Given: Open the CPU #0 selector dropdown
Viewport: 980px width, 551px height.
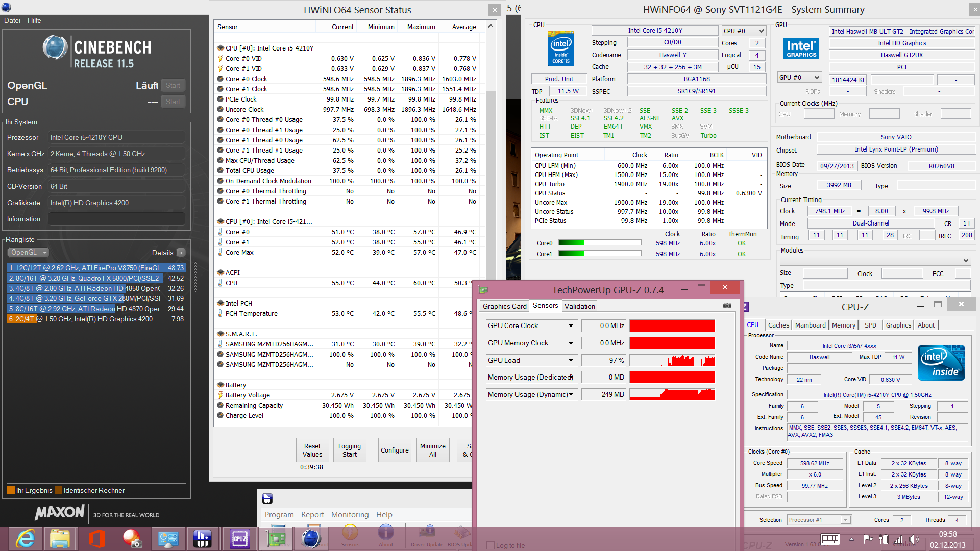Looking at the screenshot, I should 744,31.
